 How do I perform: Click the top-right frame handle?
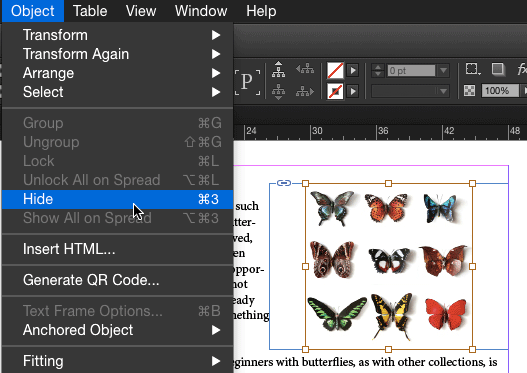click(472, 183)
